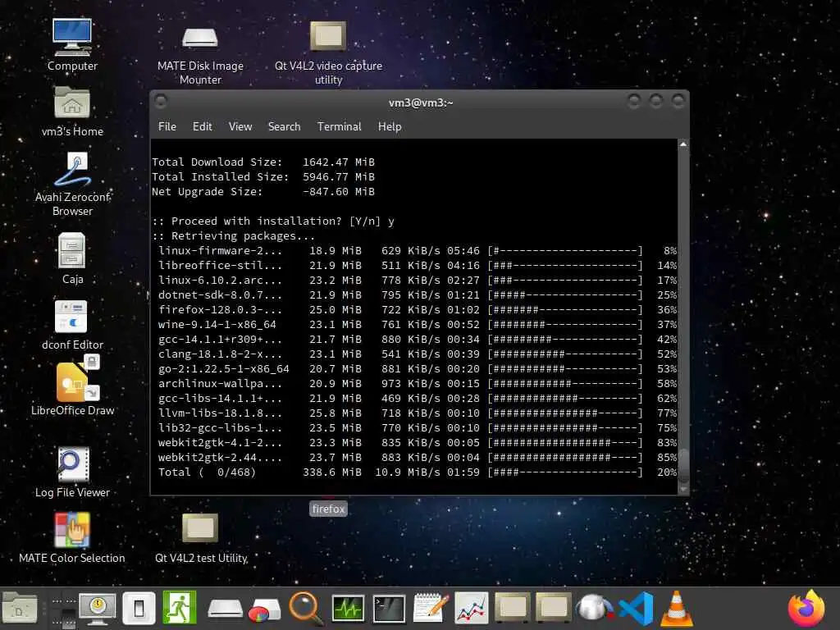The height and width of the screenshot is (630, 840).
Task: Click the Total ( 0/468) progress row
Action: point(418,472)
